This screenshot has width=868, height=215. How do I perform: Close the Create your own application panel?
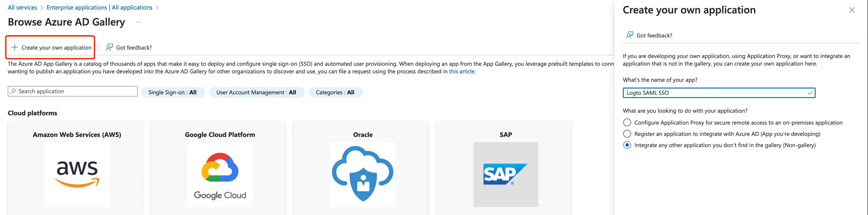pos(852,10)
